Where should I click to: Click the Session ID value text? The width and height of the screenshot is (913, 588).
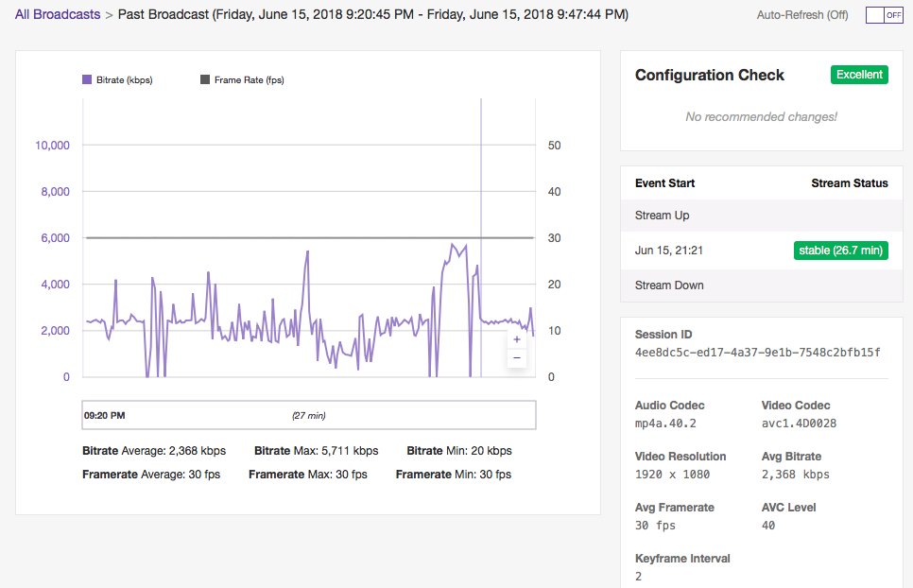point(757,353)
